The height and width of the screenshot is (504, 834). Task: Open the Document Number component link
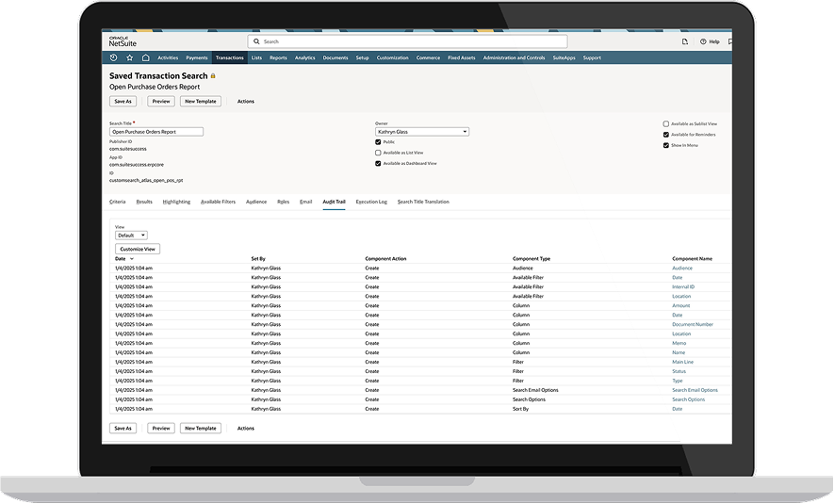tap(692, 324)
